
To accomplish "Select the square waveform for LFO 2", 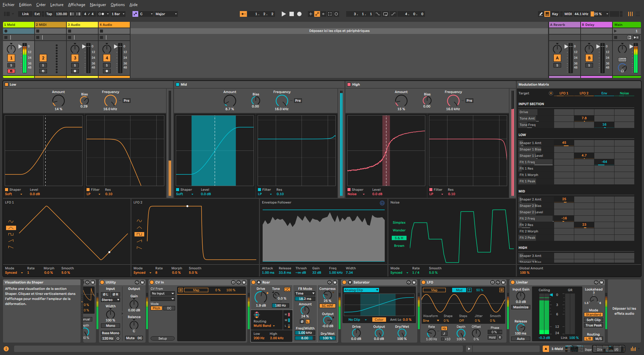I will 139,234.
